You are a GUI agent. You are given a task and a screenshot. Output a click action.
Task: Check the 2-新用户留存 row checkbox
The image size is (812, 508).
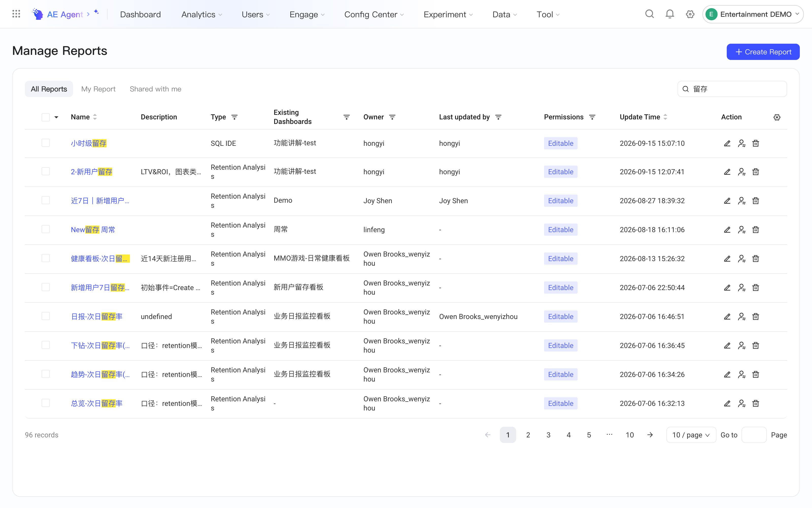[x=46, y=172]
